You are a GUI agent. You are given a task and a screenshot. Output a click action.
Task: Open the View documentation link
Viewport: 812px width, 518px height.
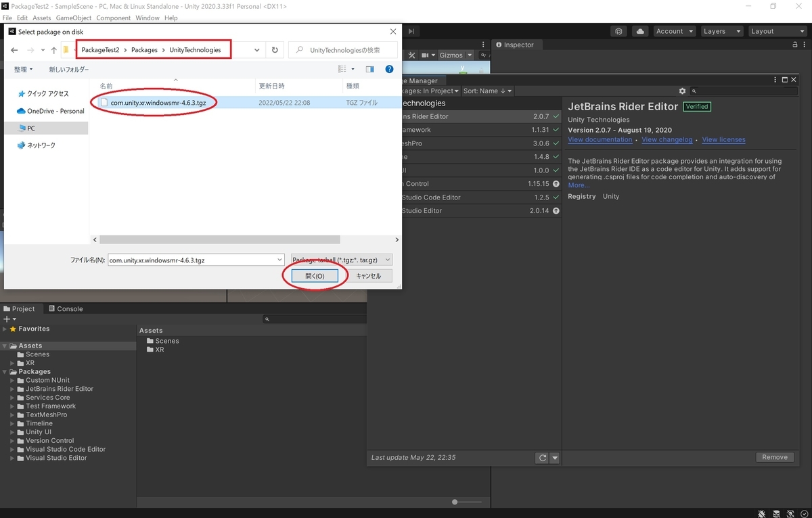[600, 140]
